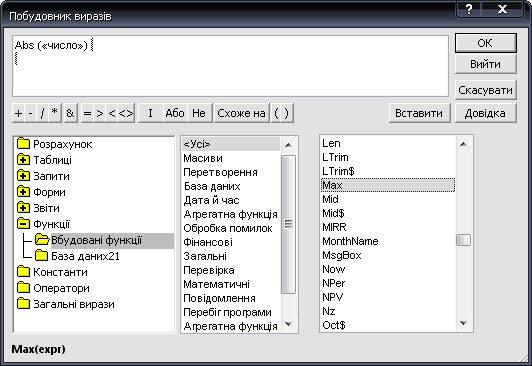Click the category list scroll down arrow
This screenshot has width=532, height=366.
288,324
